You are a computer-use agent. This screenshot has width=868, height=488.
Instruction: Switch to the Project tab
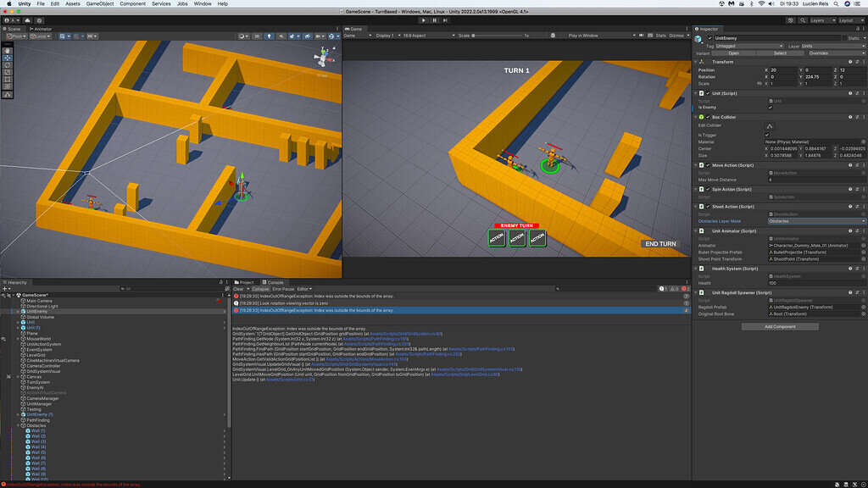[x=246, y=282]
